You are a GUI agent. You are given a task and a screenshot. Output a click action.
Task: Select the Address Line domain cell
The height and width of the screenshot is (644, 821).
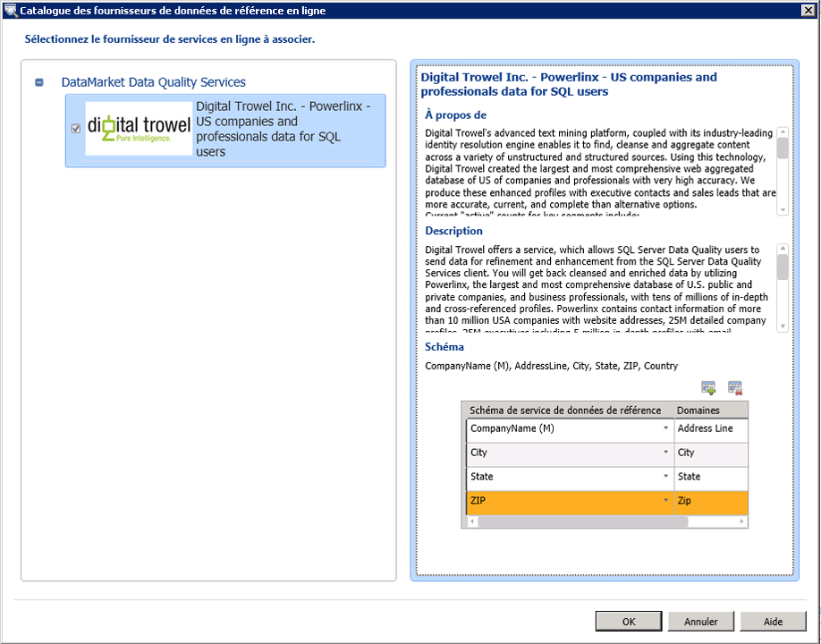tap(711, 428)
